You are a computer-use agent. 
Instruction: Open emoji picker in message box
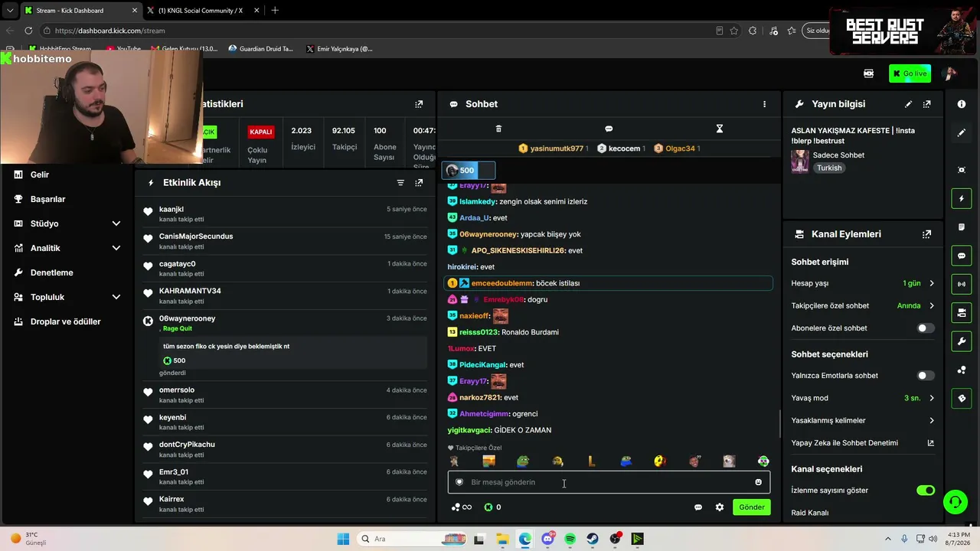click(758, 482)
